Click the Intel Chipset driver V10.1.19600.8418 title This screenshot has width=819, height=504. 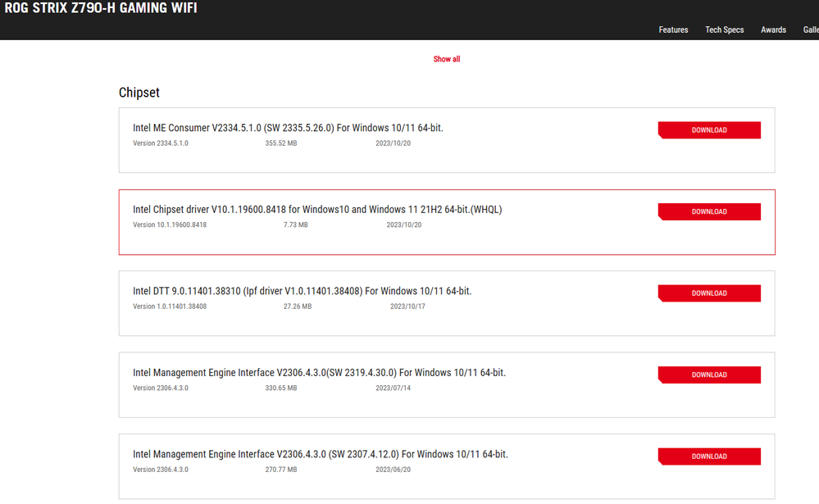[317, 210]
